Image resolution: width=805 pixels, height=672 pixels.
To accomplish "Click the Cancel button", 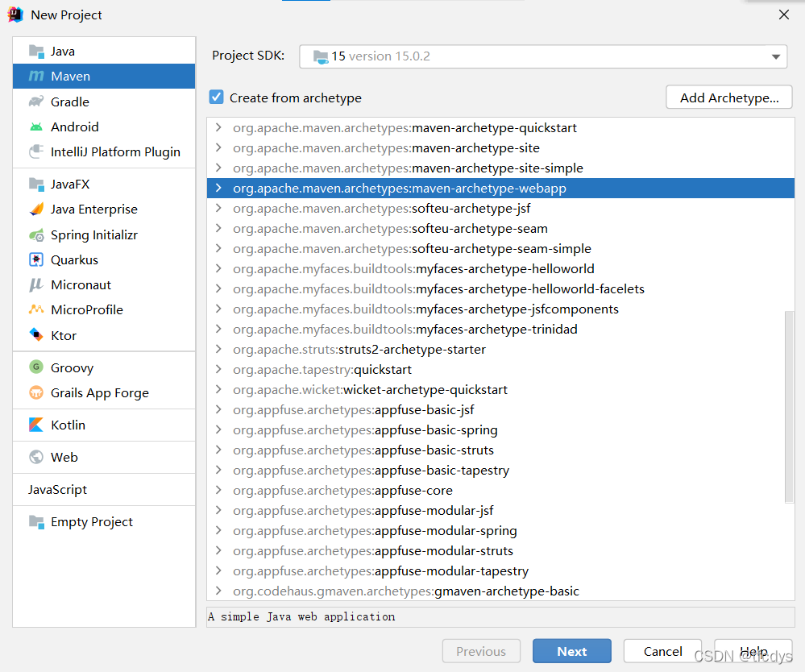I will [x=663, y=651].
